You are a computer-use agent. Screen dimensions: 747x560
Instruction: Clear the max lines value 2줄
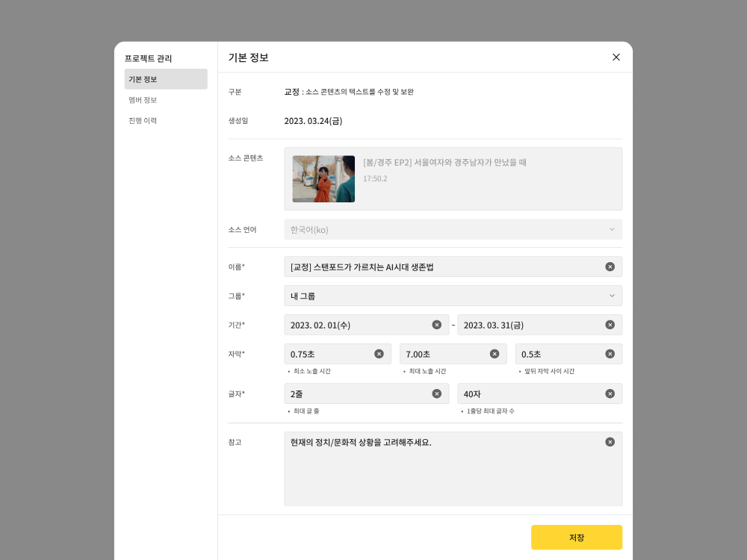point(436,393)
